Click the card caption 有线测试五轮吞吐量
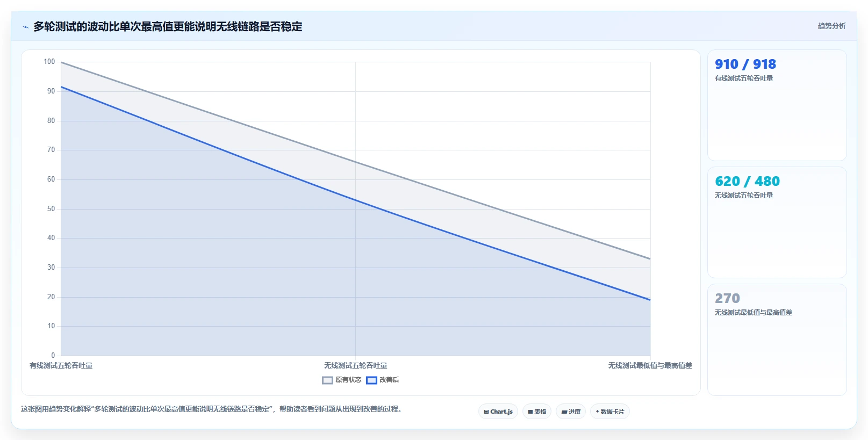Image resolution: width=868 pixels, height=440 pixels. pyautogui.click(x=744, y=78)
